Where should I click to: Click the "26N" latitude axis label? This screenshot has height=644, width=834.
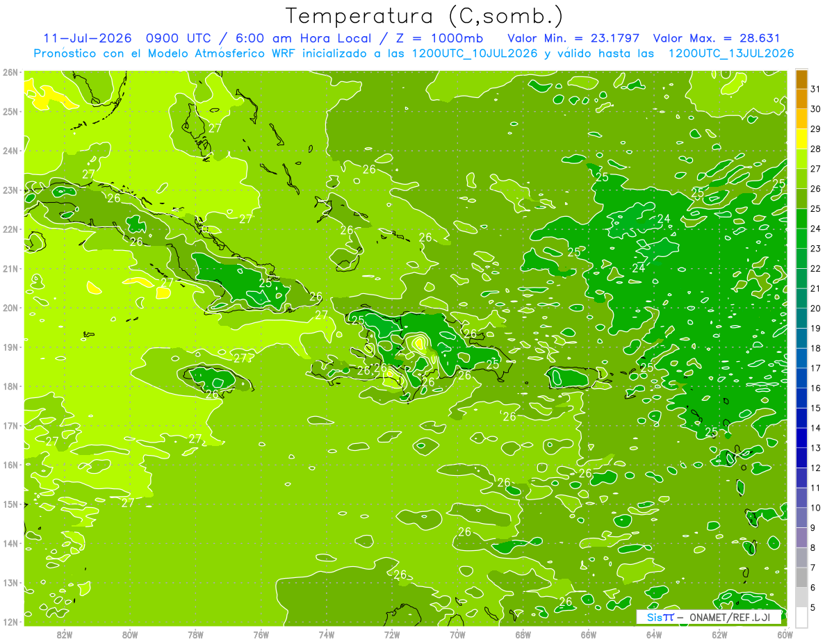[x=10, y=72]
